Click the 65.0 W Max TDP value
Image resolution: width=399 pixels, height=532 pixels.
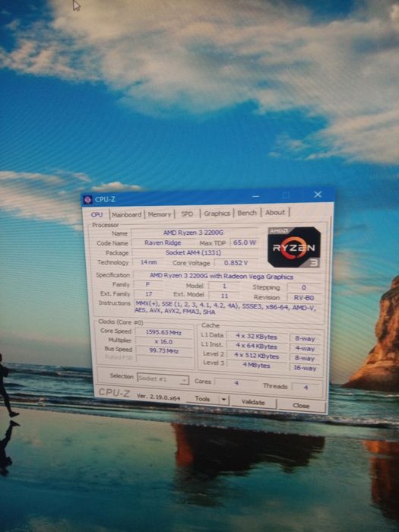[x=244, y=242]
